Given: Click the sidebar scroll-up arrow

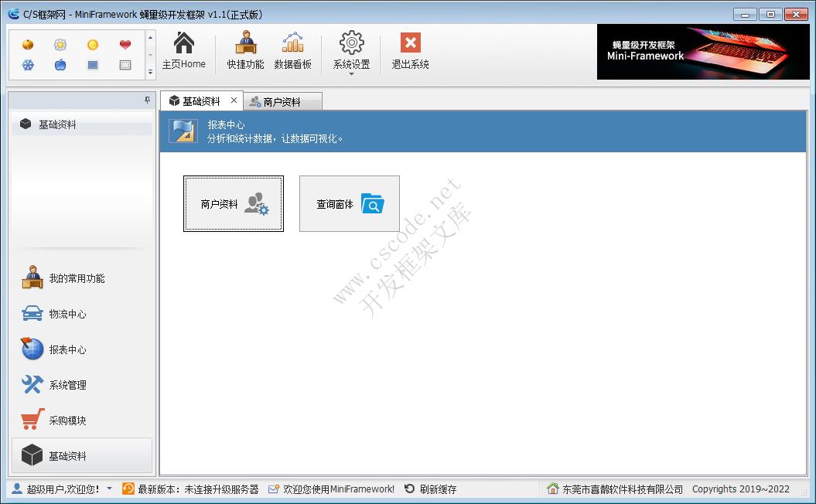Looking at the screenshot, I should coord(151,37).
